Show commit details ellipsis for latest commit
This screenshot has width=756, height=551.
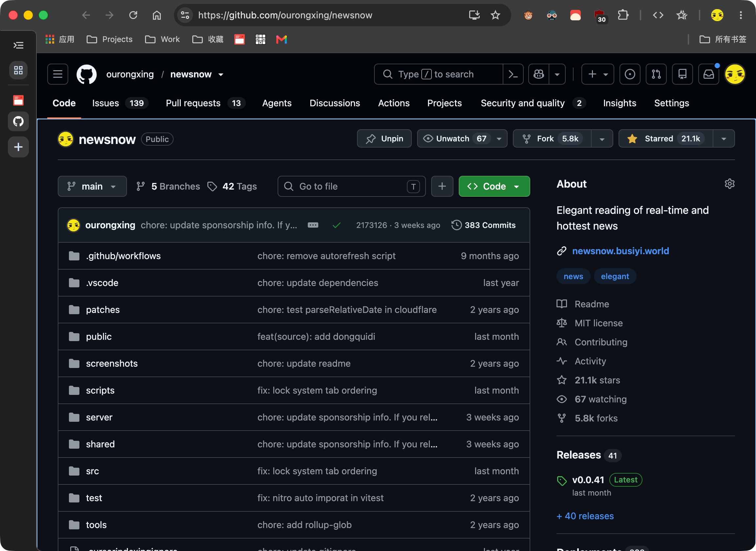pos(313,225)
